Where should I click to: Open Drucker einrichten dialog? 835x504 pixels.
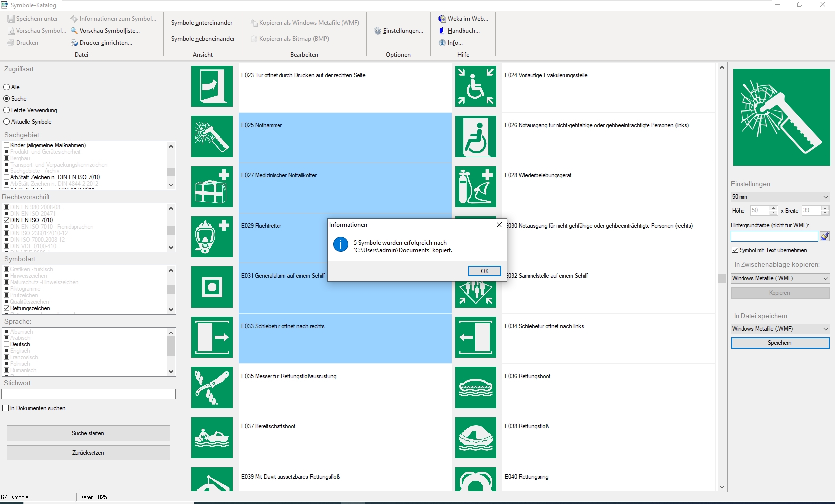[x=101, y=43]
